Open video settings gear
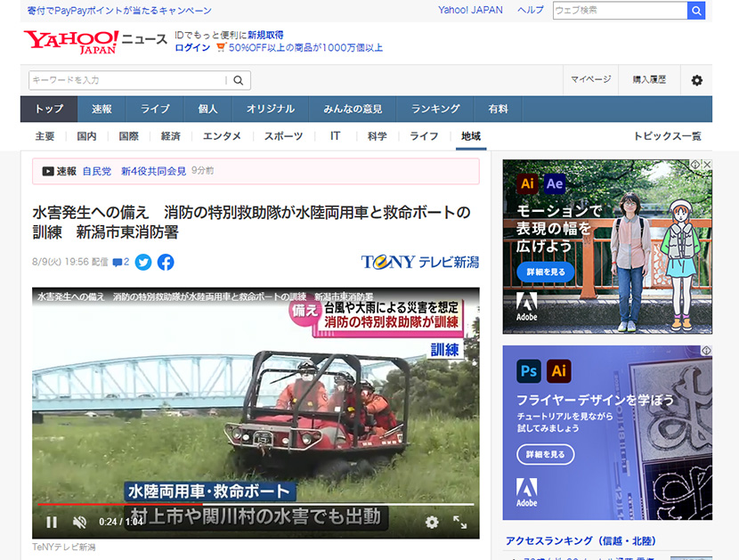This screenshot has height=560, width=739. [432, 523]
